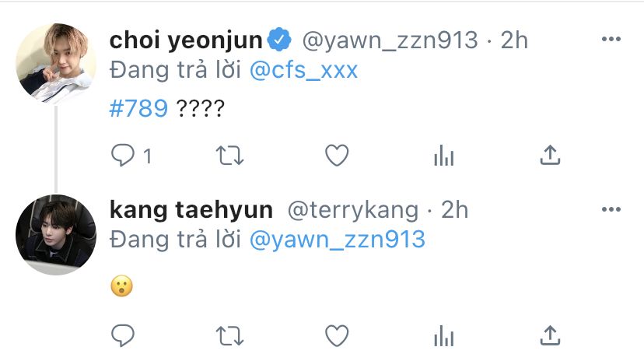Open more options for kang taehyun's tweet
The height and width of the screenshot is (361, 644).
tap(612, 209)
